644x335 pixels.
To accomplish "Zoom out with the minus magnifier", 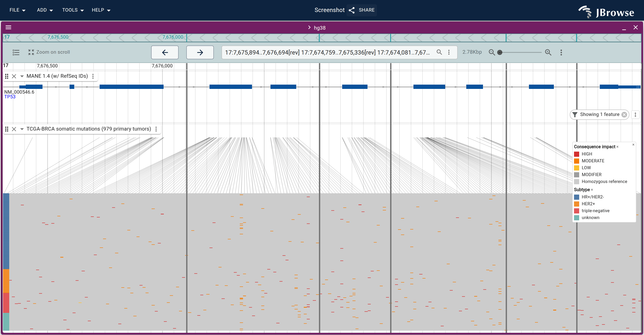I will 492,52.
